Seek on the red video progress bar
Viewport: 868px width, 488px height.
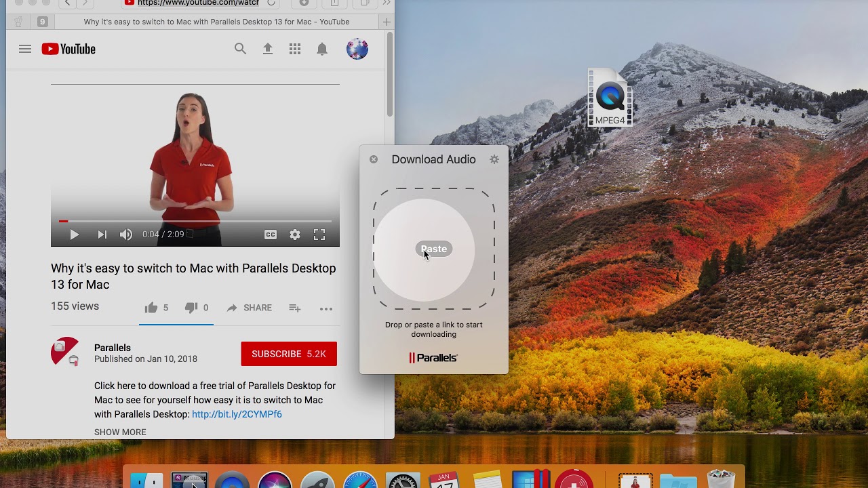click(x=195, y=221)
